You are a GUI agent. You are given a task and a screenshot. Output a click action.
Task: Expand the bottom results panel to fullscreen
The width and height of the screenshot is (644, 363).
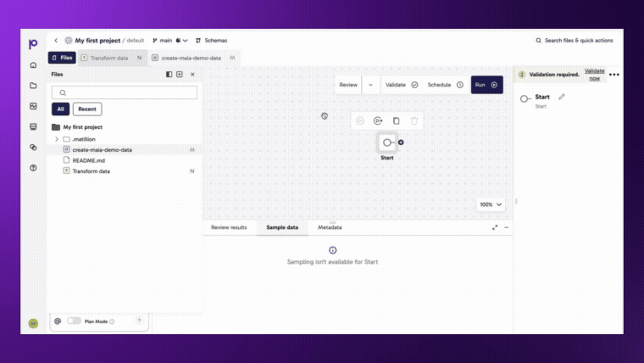[x=495, y=227]
